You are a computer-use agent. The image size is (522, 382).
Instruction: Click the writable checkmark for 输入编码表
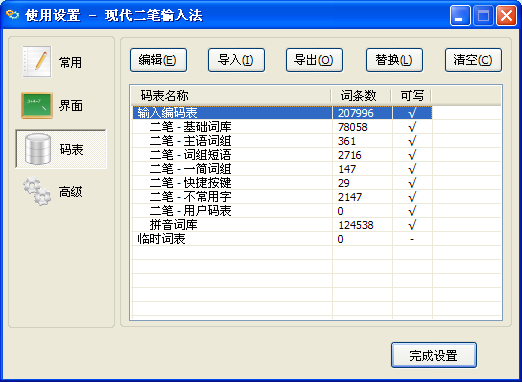tap(412, 113)
